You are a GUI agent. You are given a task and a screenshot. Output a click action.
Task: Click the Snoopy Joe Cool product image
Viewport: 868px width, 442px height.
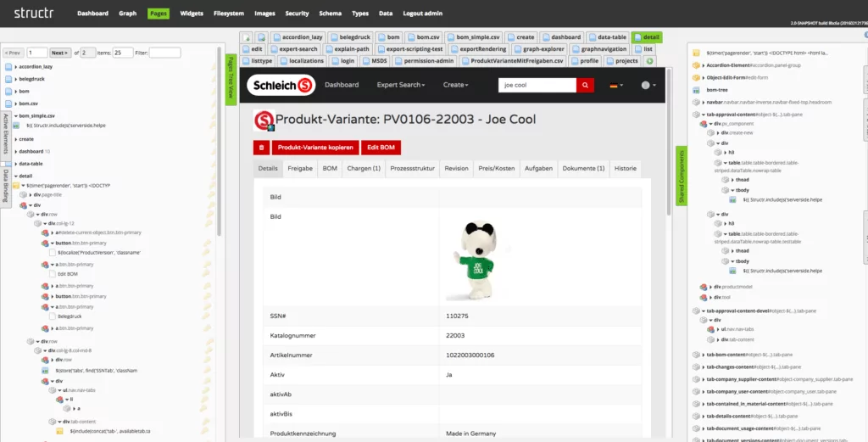477,260
